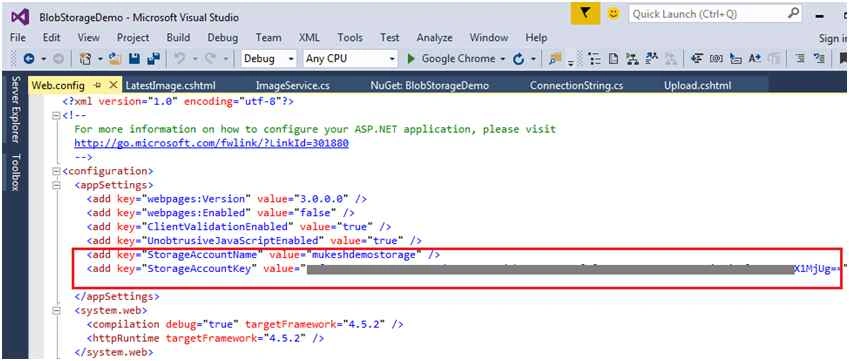Screen dimensions: 849x361
Task: Switch to ConnectionString.cs tab
Action: tap(576, 86)
